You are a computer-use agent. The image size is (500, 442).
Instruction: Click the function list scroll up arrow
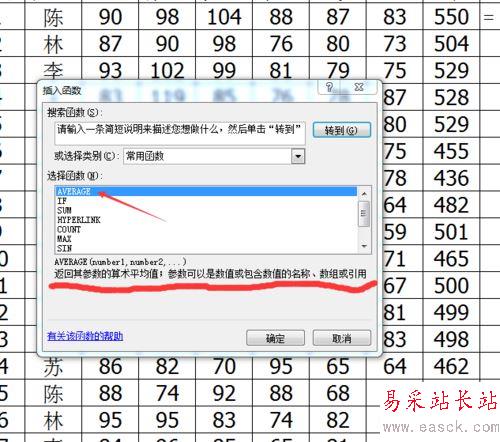[364, 194]
